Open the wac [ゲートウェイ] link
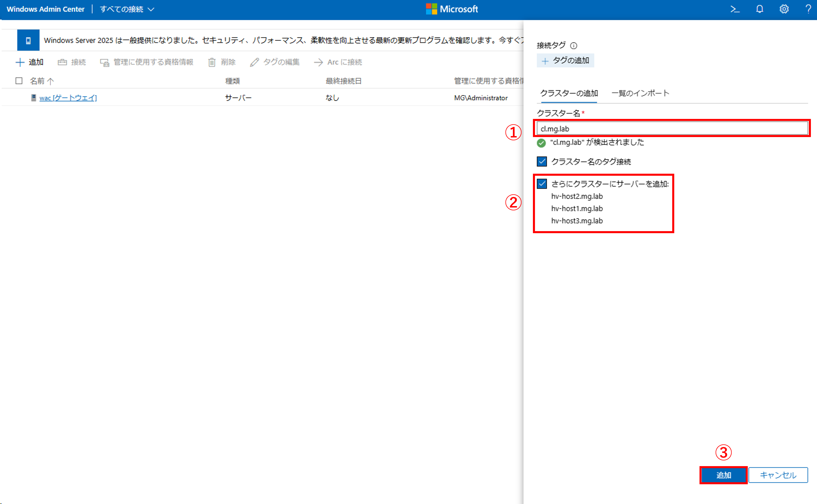This screenshot has height=504, width=817. tap(68, 98)
